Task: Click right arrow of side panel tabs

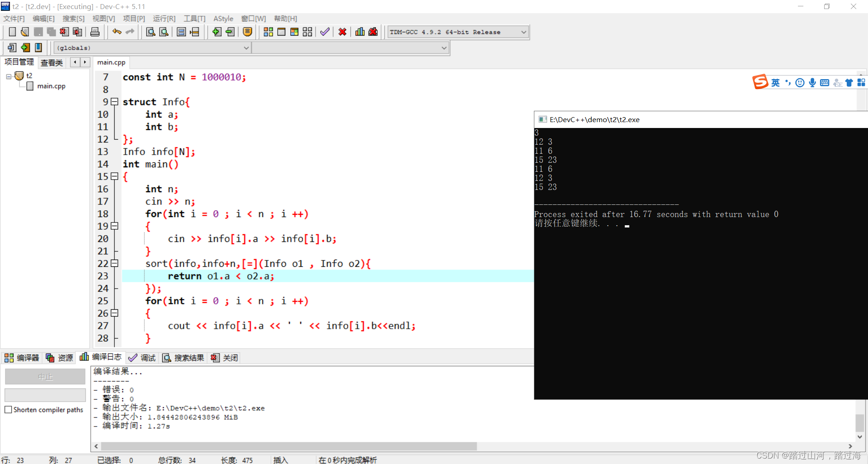Action: (x=85, y=62)
